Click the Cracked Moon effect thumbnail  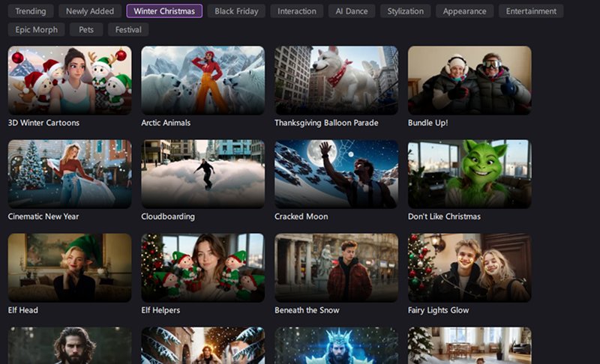pyautogui.click(x=336, y=174)
